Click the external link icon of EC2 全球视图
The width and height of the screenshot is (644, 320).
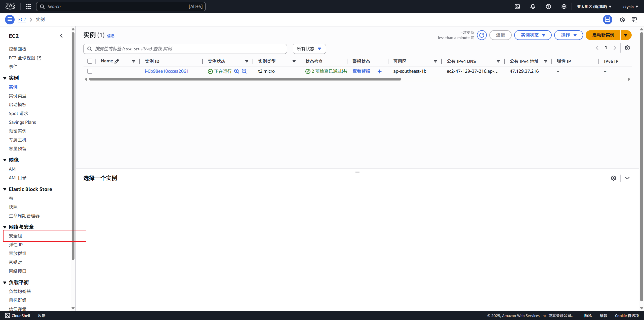pos(39,58)
